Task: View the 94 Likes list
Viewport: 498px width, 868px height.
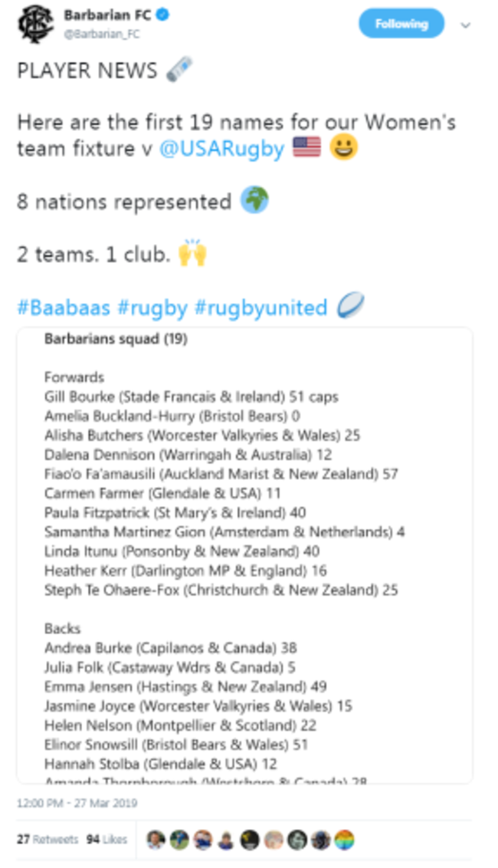Action: tap(106, 840)
